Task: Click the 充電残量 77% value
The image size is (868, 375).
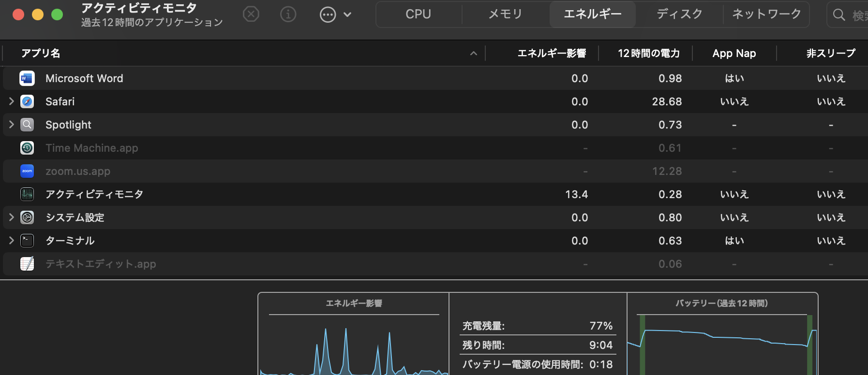Action: [601, 326]
